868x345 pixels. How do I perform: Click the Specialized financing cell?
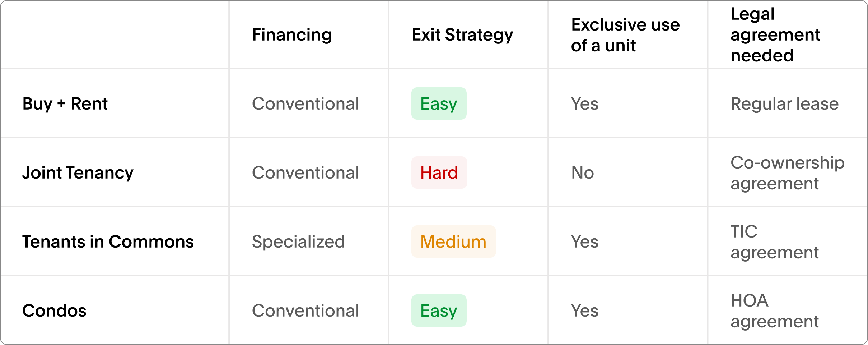point(298,242)
